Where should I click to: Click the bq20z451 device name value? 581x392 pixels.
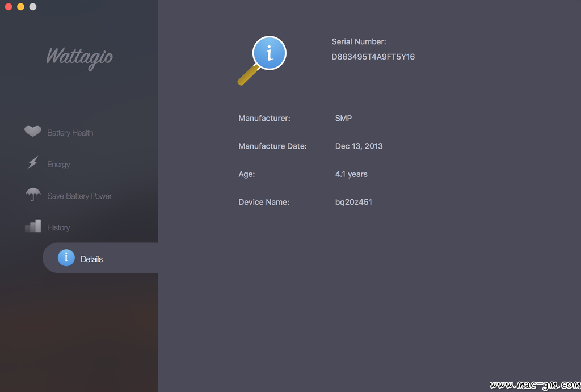coord(353,202)
